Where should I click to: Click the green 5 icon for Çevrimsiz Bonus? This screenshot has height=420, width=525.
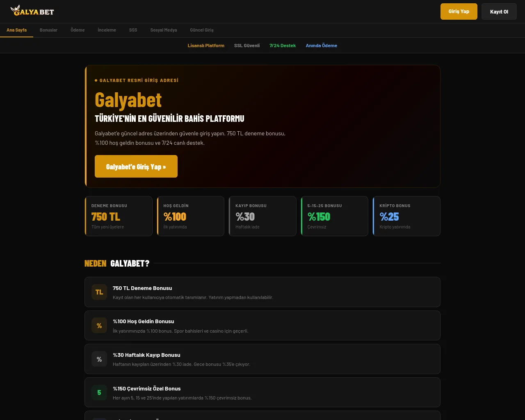99,393
